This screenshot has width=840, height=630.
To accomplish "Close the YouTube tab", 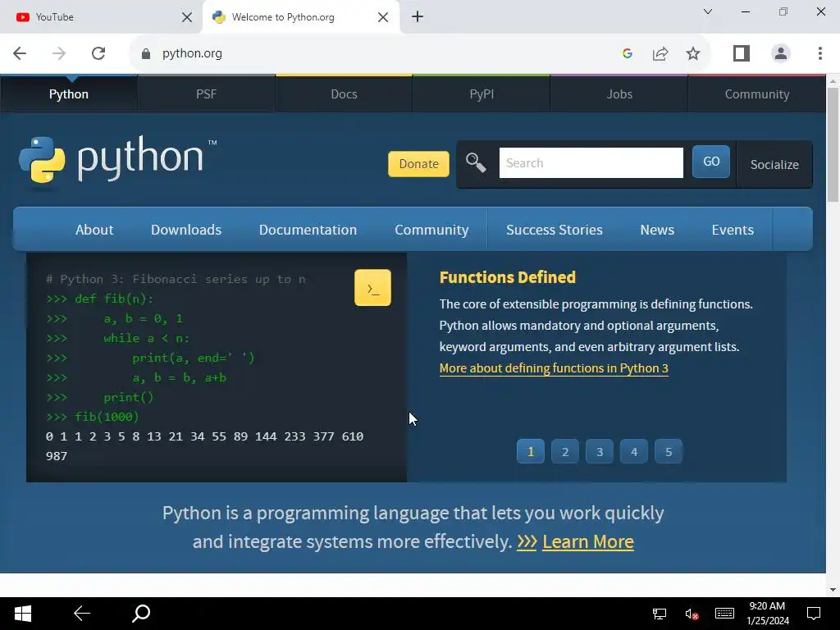I will coord(187,17).
